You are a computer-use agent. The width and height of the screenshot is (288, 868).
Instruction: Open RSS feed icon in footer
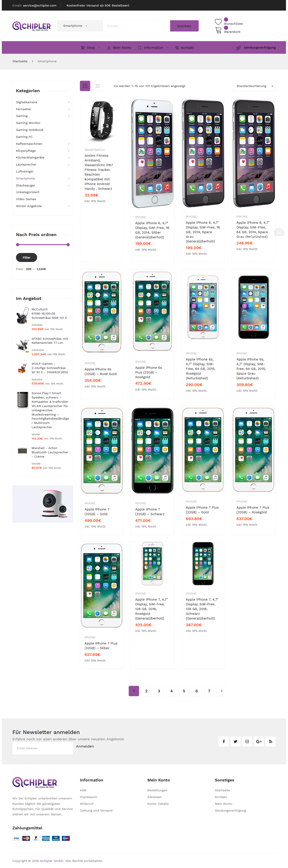tap(270, 741)
